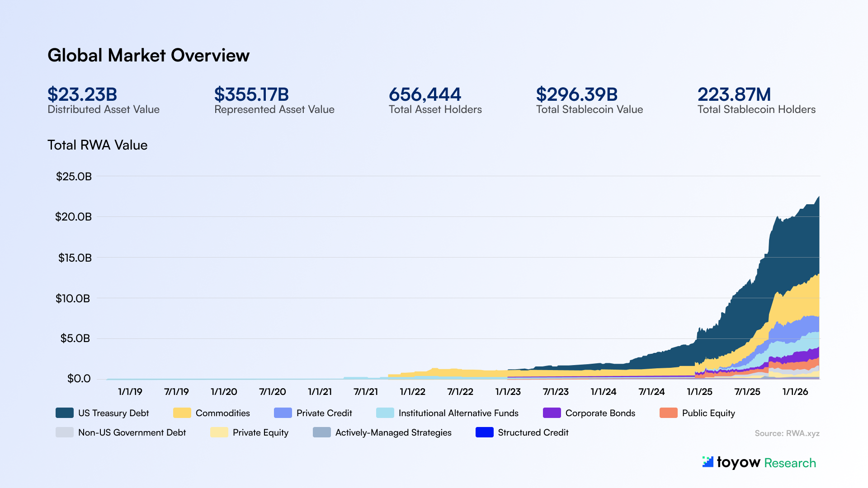Image resolution: width=868 pixels, height=488 pixels.
Task: Click the $296.39B Total Stablecoin Value figure
Action: tap(576, 94)
